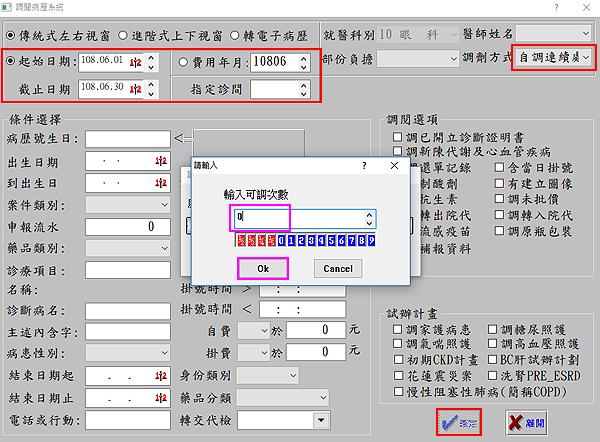Click the calendar icon beside 起始日期
This screenshot has width=600, height=442.
[x=136, y=62]
